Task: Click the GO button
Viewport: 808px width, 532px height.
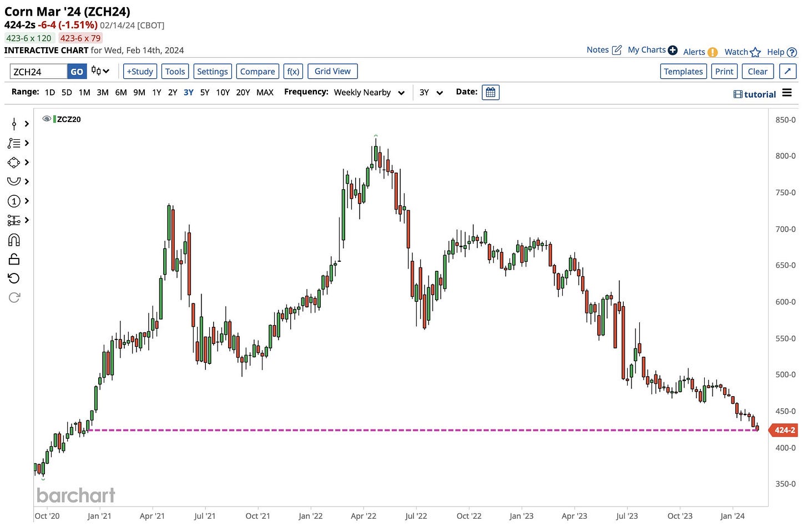Action: click(x=77, y=72)
